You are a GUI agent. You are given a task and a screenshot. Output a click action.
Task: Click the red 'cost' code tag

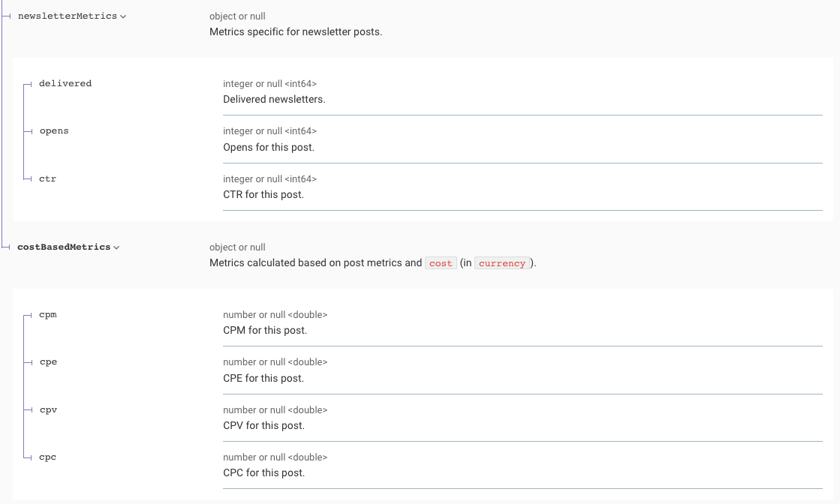441,264
